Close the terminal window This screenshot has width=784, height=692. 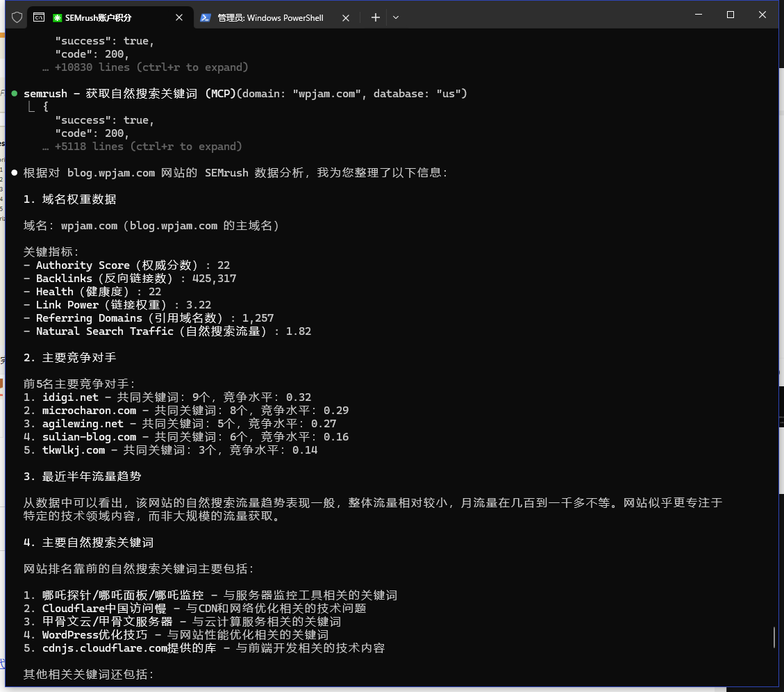click(762, 15)
